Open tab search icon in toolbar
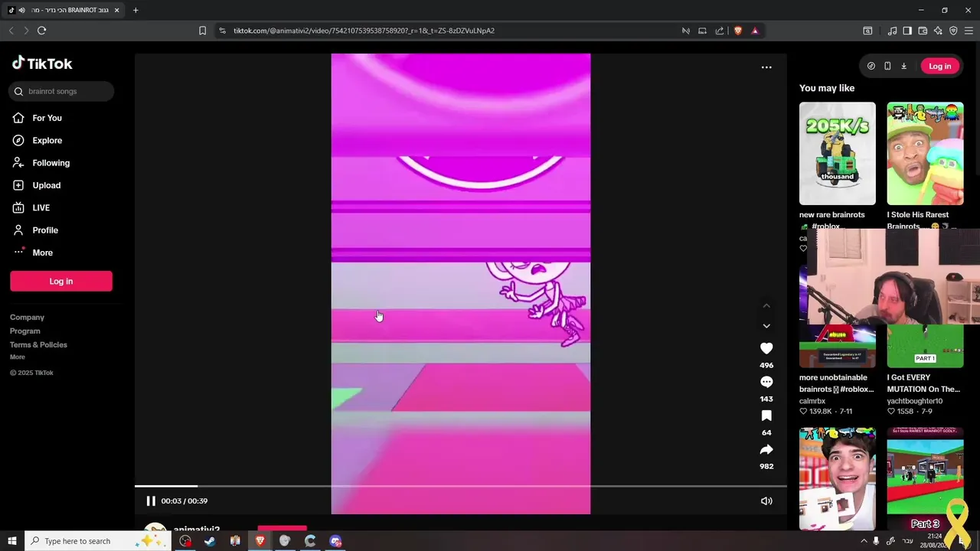Image resolution: width=980 pixels, height=551 pixels. coord(867,31)
